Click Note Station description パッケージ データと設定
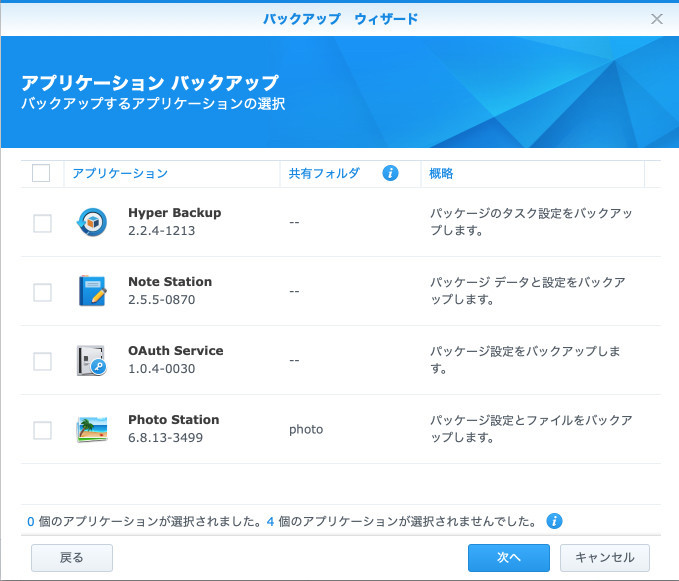 point(528,291)
